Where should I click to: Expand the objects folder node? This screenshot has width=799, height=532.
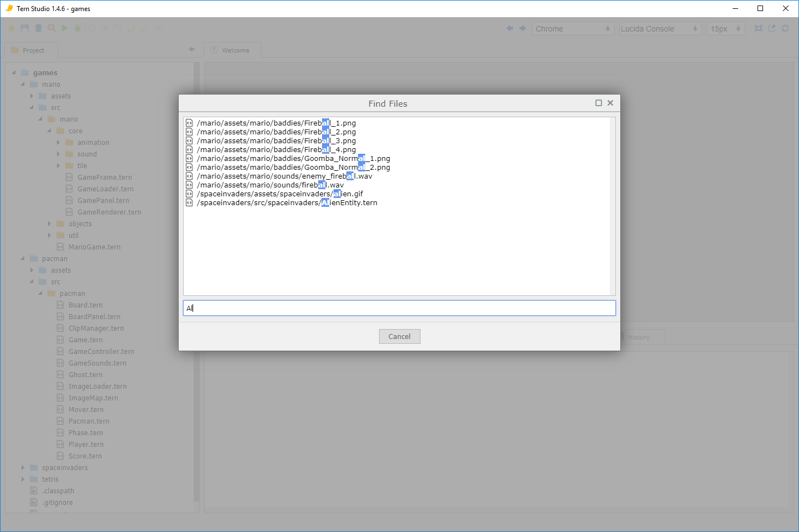pos(49,223)
